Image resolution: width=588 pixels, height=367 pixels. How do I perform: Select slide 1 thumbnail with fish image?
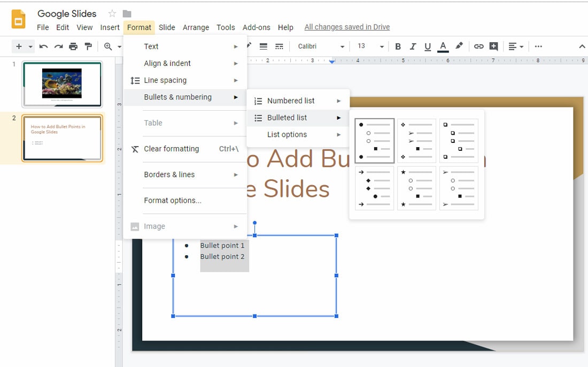62,85
